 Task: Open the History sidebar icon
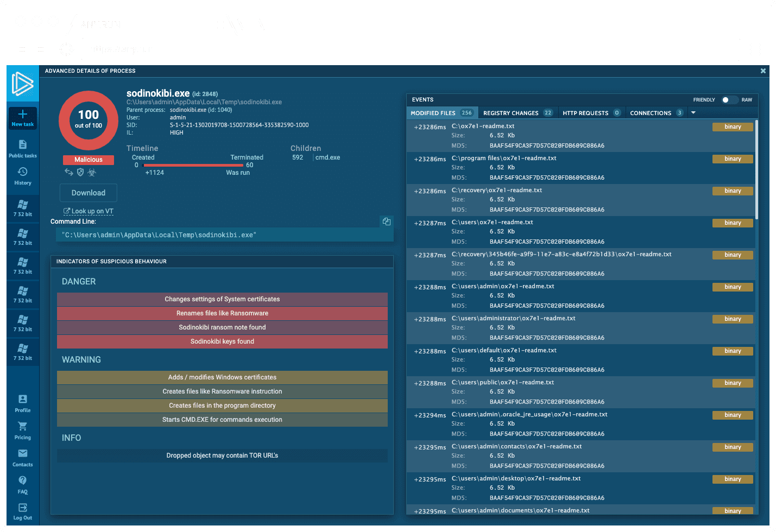pos(23,173)
